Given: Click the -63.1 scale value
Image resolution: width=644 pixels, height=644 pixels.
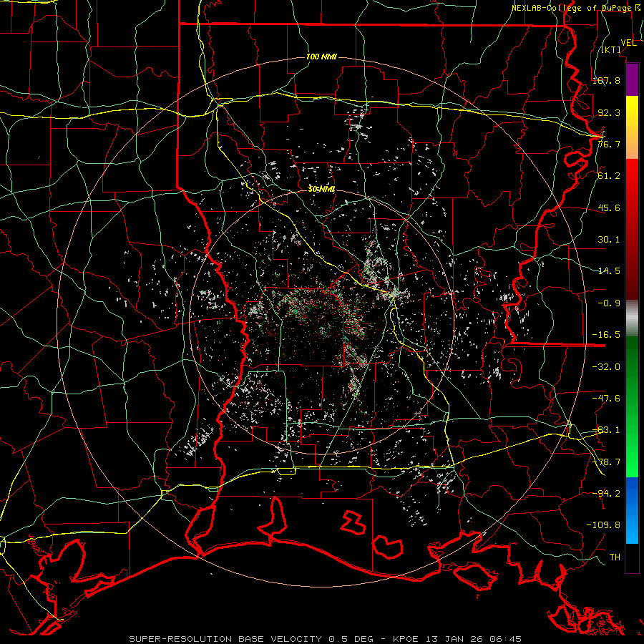Looking at the screenshot, I should coord(606,430).
